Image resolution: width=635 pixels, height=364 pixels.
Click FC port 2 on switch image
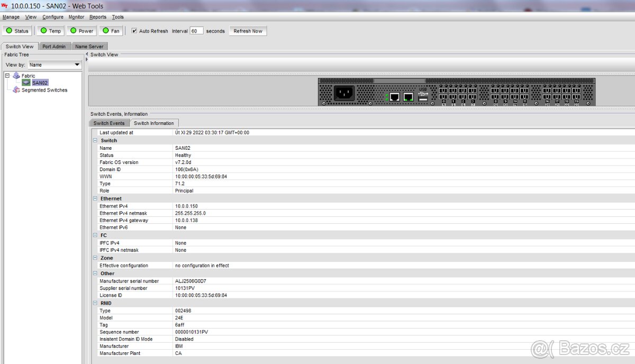[x=462, y=90]
